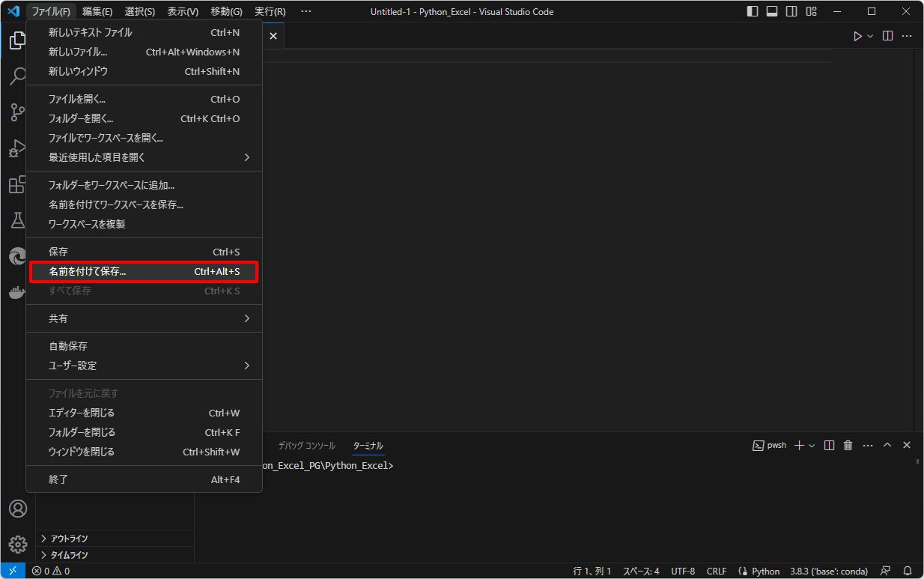Open the 選択(S) menu
The height and width of the screenshot is (579, 924).
(140, 11)
